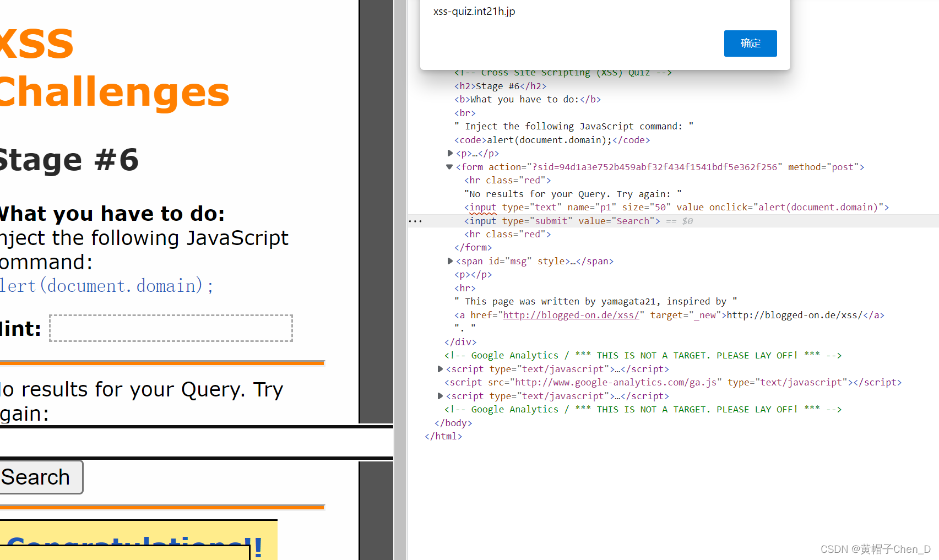Click the Search submit button on the page
The height and width of the screenshot is (560, 939).
41,477
